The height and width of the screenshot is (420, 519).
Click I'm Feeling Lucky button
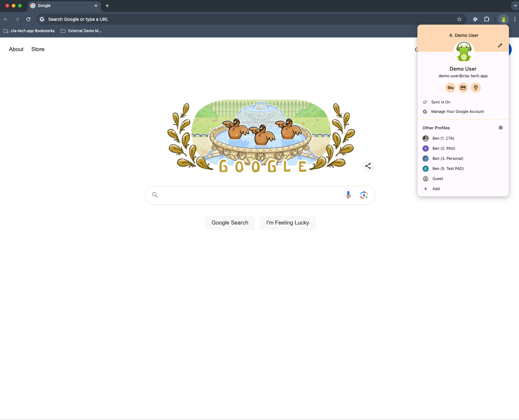pos(288,223)
